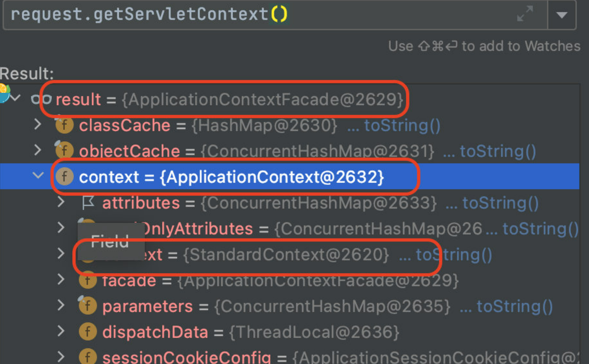
Task: Click the context field icon
Action: coord(64,176)
